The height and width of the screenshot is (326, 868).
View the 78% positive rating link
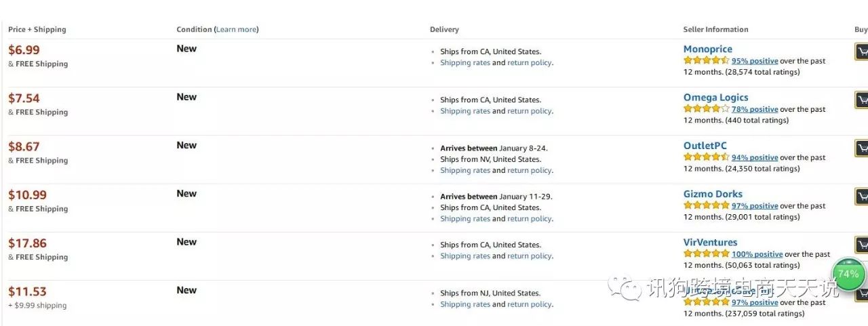point(755,109)
